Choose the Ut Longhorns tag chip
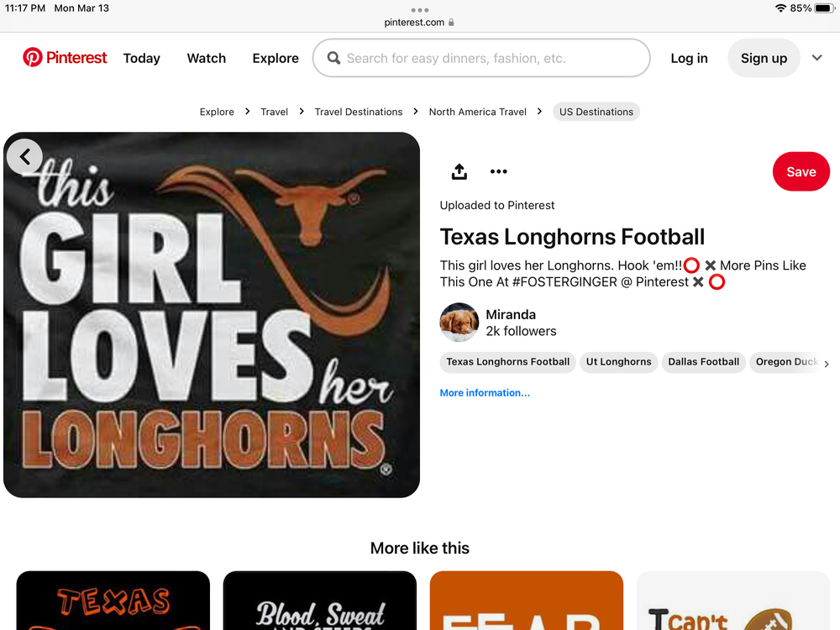Image resolution: width=840 pixels, height=630 pixels. pos(618,362)
